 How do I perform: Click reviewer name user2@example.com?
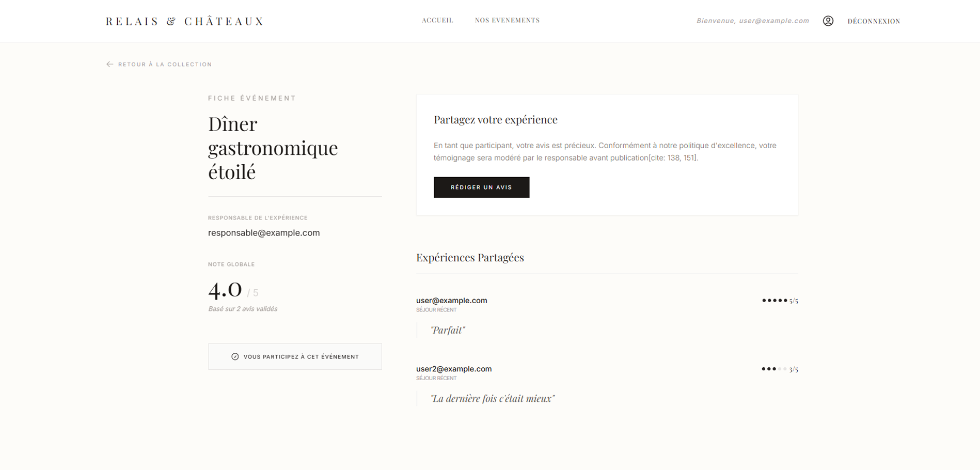pos(454,369)
